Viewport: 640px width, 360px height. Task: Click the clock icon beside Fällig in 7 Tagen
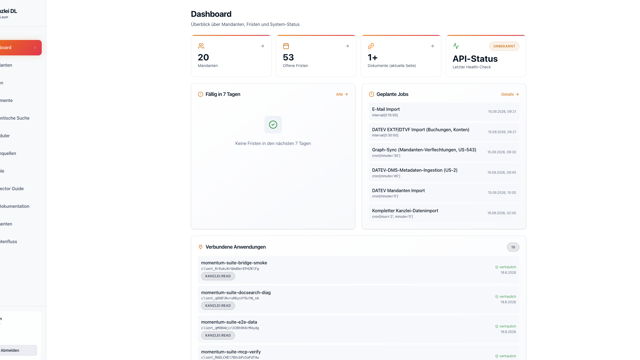pyautogui.click(x=200, y=94)
